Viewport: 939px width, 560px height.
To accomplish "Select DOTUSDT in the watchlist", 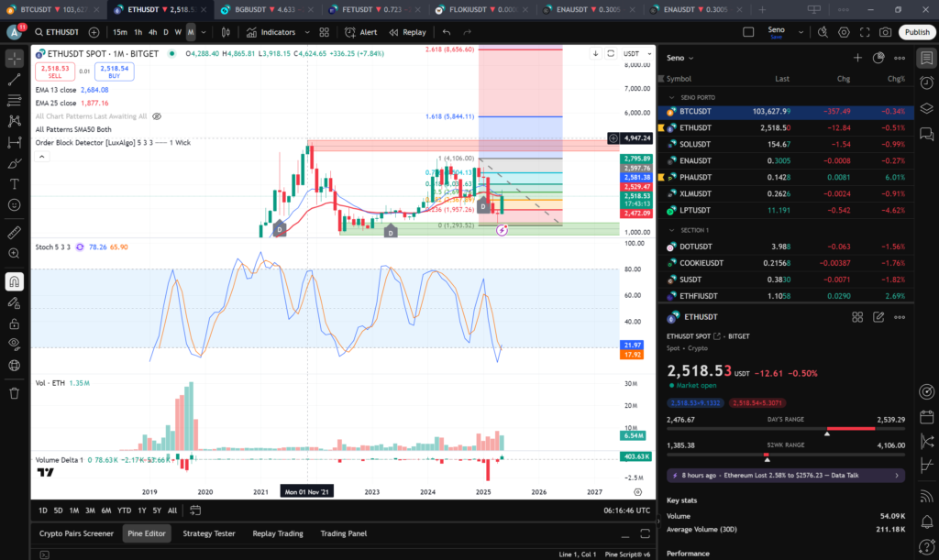I will 786,247.
